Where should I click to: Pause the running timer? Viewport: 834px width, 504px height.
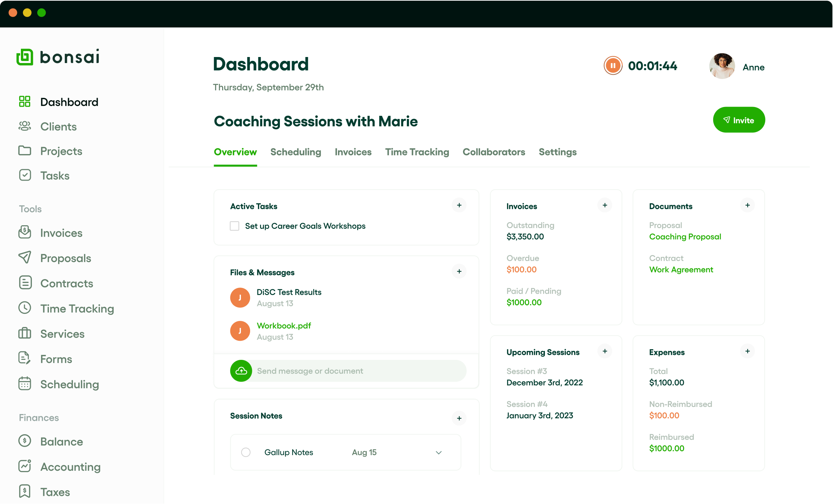tap(613, 66)
